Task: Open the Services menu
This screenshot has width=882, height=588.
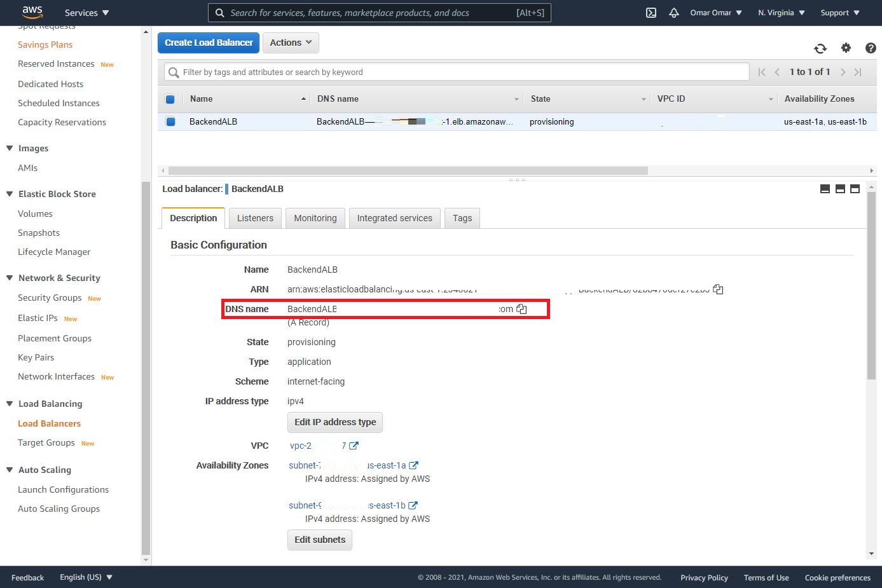Action: click(x=86, y=13)
